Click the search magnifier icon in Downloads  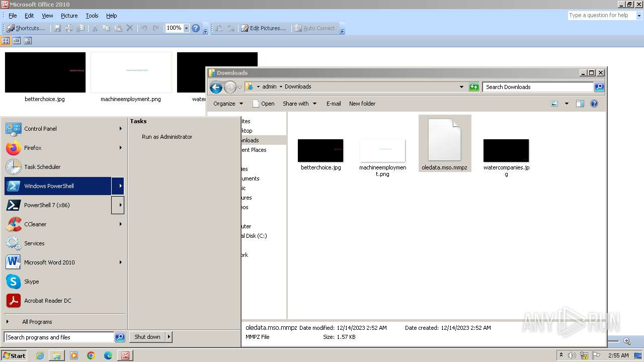(599, 87)
